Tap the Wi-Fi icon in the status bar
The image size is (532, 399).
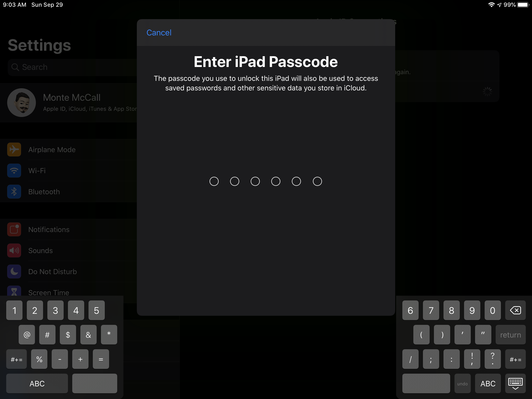(x=491, y=5)
